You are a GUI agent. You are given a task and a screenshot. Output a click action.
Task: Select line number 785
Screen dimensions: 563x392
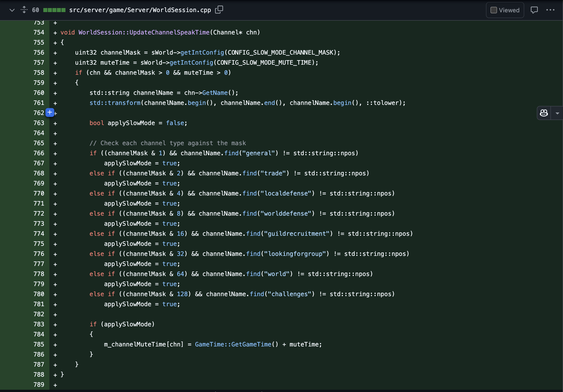click(x=39, y=344)
